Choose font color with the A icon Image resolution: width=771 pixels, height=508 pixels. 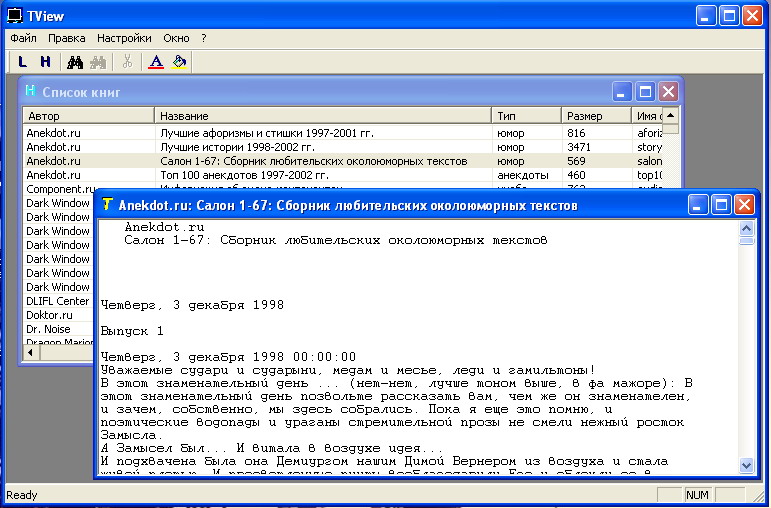(x=156, y=62)
